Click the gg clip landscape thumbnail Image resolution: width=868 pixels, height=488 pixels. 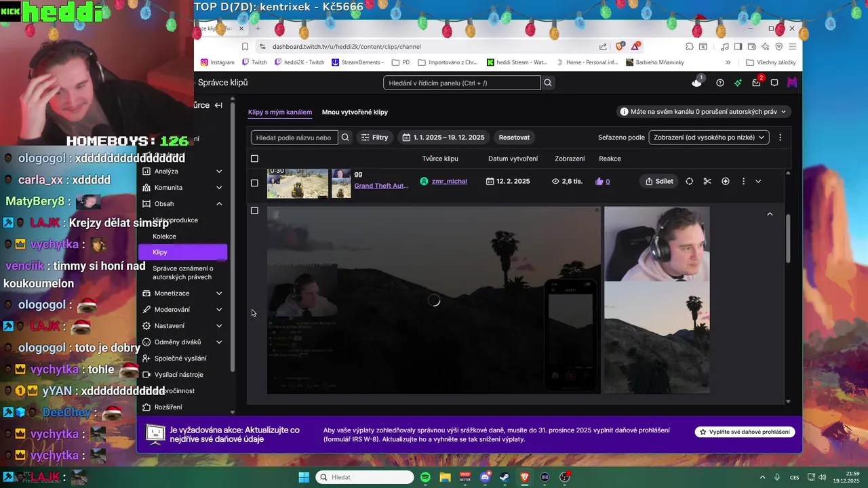(x=298, y=183)
